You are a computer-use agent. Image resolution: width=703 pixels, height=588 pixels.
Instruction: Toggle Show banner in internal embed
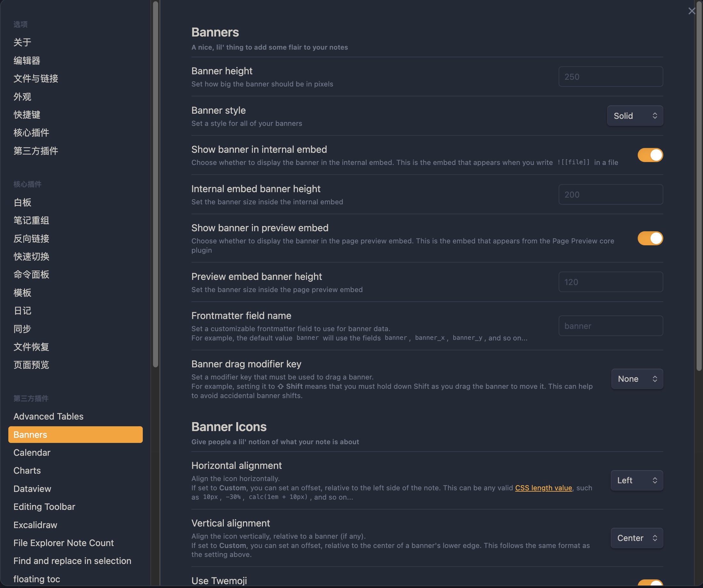[650, 155]
